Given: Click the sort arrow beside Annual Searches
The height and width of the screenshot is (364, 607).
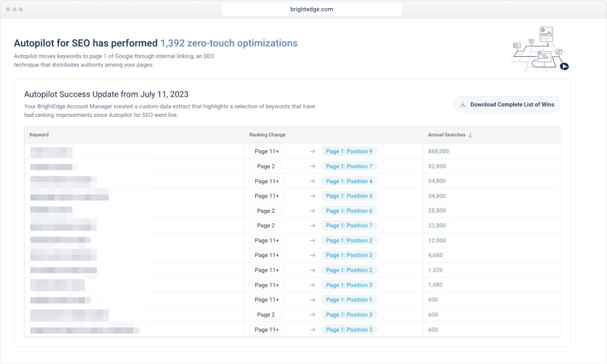Looking at the screenshot, I should coord(470,135).
